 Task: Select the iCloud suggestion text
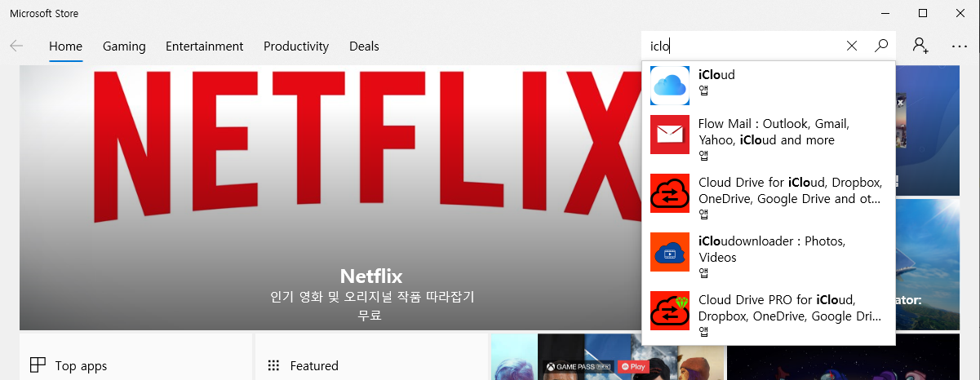coord(716,74)
